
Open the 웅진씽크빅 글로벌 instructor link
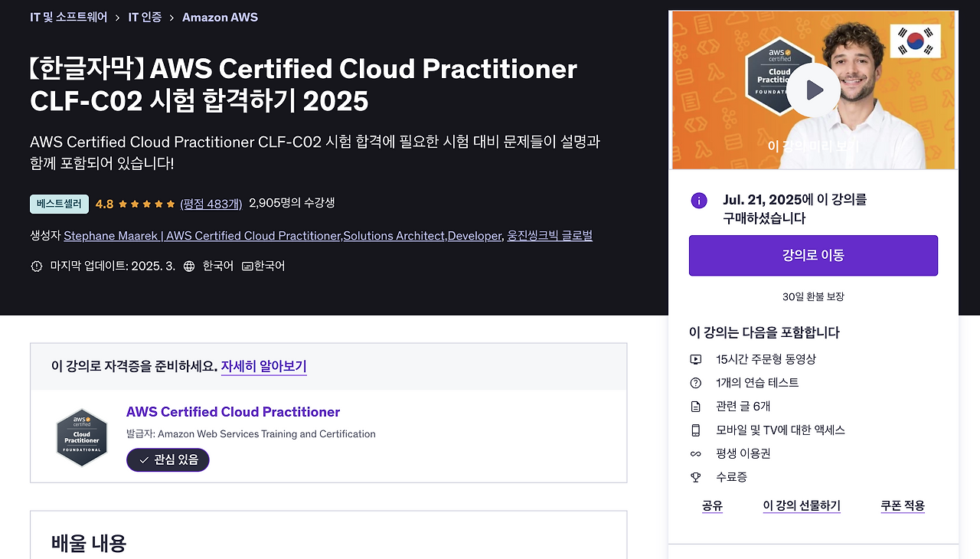(x=550, y=236)
